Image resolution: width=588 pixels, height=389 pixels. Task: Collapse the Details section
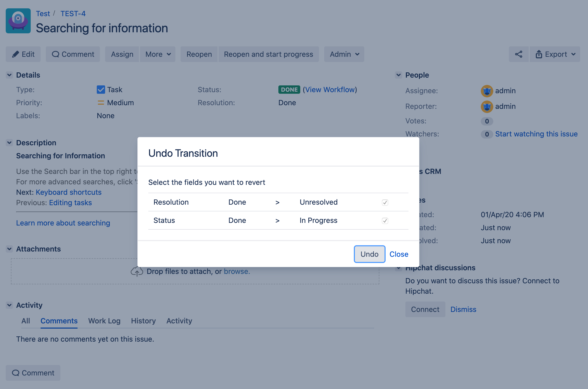(9, 75)
